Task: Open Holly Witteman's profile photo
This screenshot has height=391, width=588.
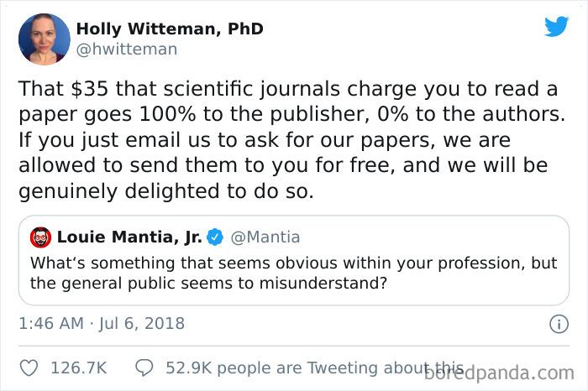Action: [x=44, y=39]
